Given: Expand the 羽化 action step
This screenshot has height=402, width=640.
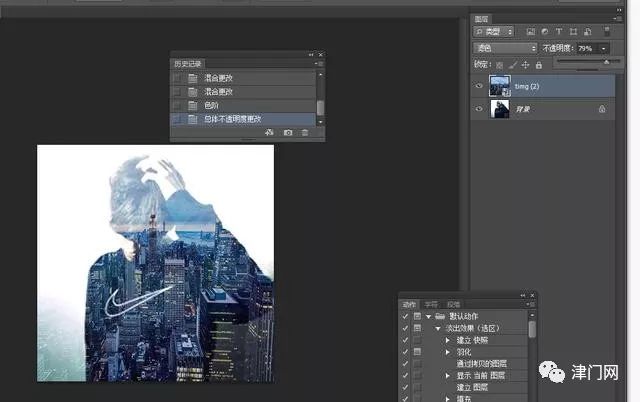Looking at the screenshot, I should click(448, 352).
